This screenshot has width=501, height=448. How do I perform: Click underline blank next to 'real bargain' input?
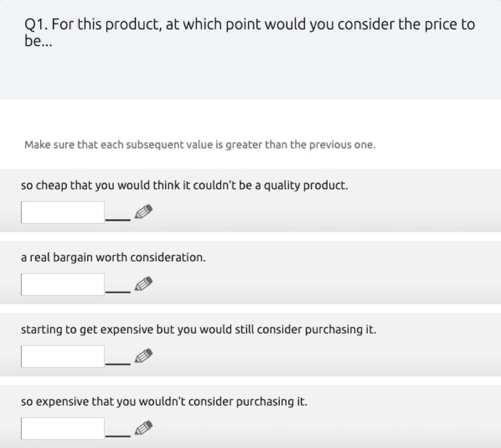(118, 291)
